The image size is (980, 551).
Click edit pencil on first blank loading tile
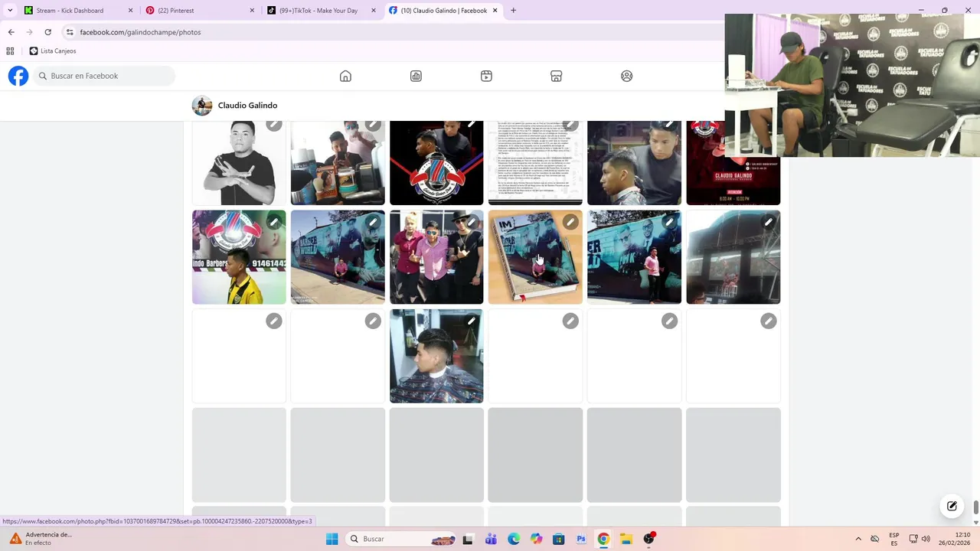(x=274, y=321)
